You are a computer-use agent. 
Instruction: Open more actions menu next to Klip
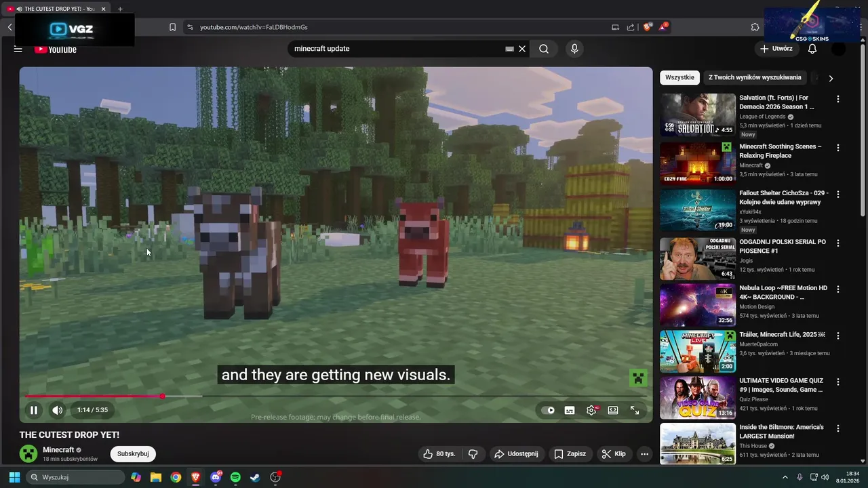(x=645, y=454)
